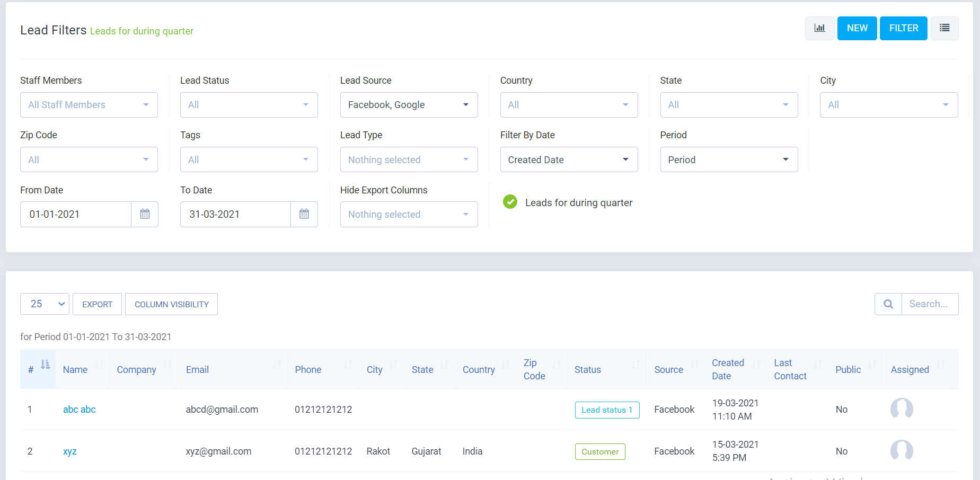980x480 pixels.
Task: Expand the Lead Source dropdown
Action: pos(409,105)
